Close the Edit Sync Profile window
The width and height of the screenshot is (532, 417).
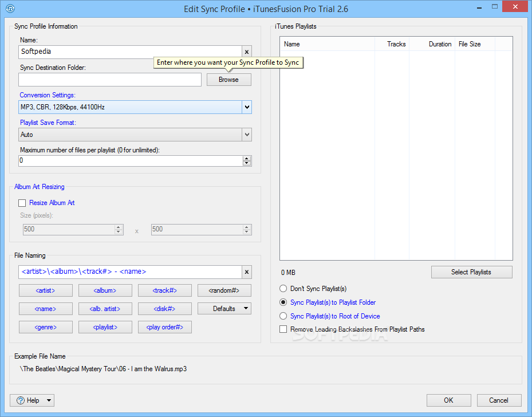pyautogui.click(x=516, y=7)
